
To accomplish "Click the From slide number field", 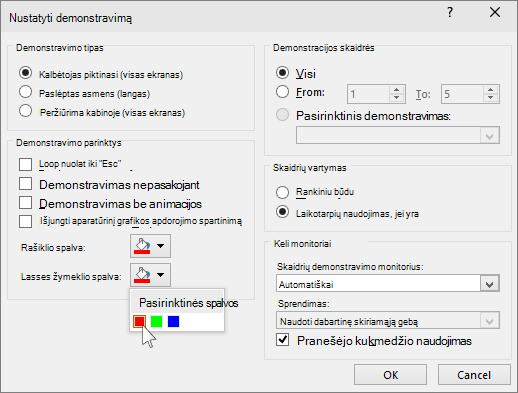I will tap(368, 94).
